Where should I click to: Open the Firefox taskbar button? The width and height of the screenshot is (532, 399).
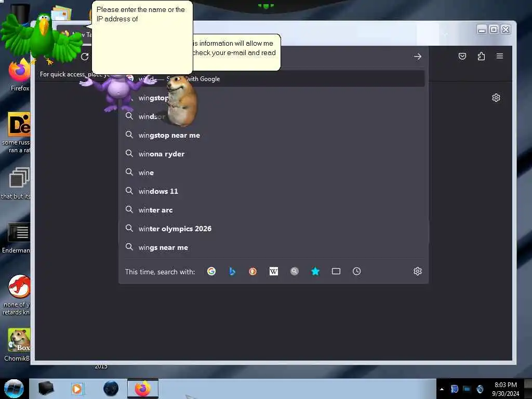point(143,389)
